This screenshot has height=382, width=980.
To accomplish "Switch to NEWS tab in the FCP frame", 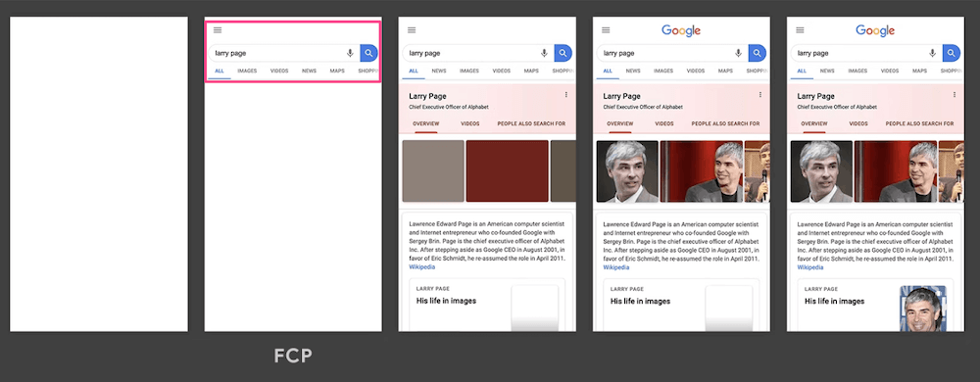I will (x=309, y=72).
